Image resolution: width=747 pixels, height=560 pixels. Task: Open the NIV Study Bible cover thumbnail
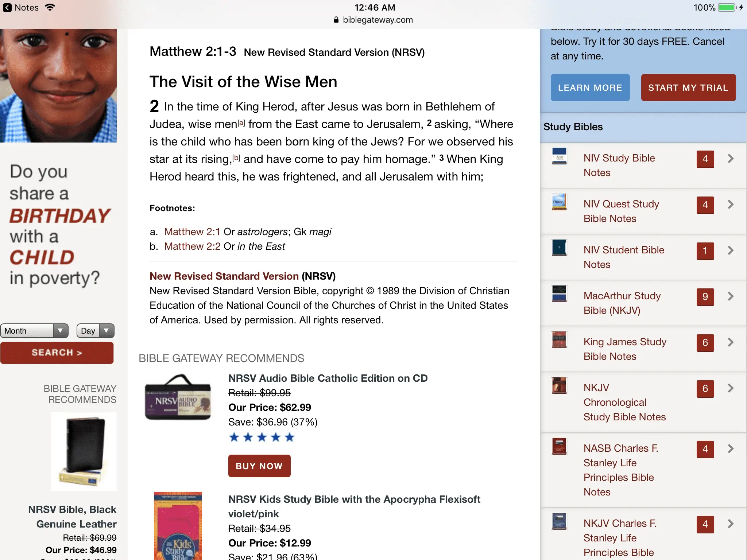(x=559, y=156)
